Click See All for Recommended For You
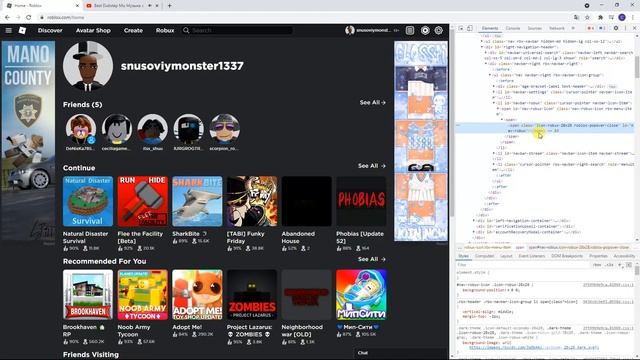 [x=371, y=259]
